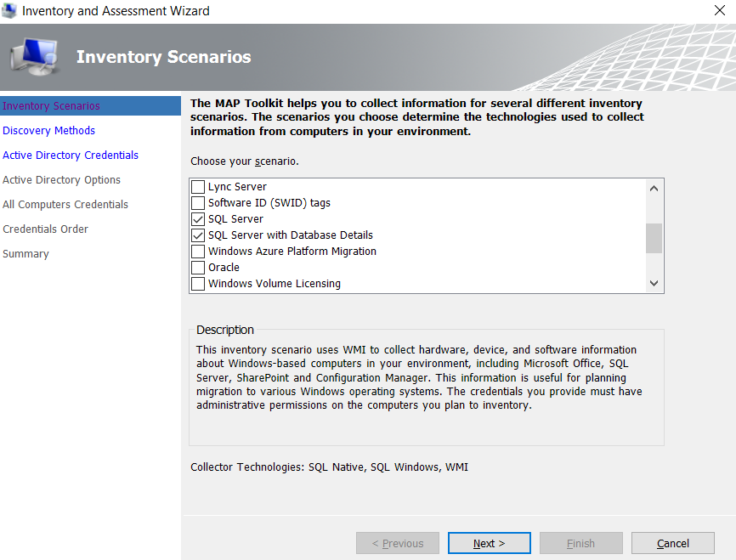Viewport: 736px width, 560px height.
Task: Navigate to Discovery Methods step
Action: pyautogui.click(x=48, y=130)
